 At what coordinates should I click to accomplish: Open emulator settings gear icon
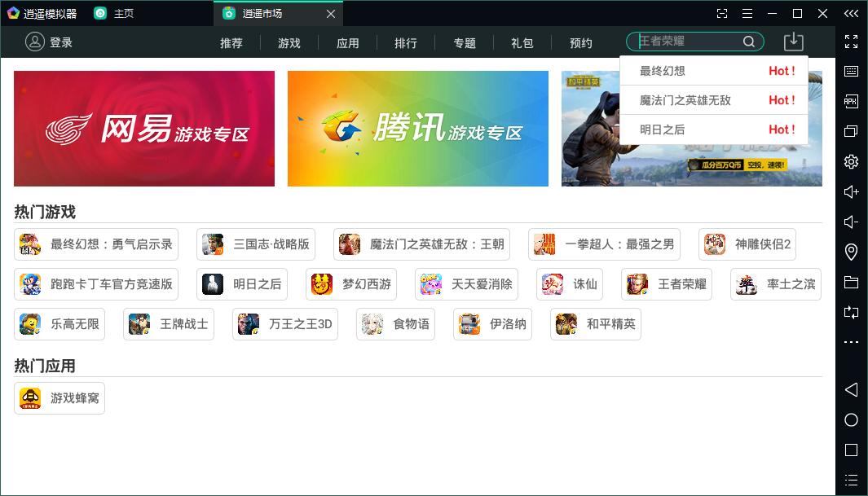click(851, 161)
